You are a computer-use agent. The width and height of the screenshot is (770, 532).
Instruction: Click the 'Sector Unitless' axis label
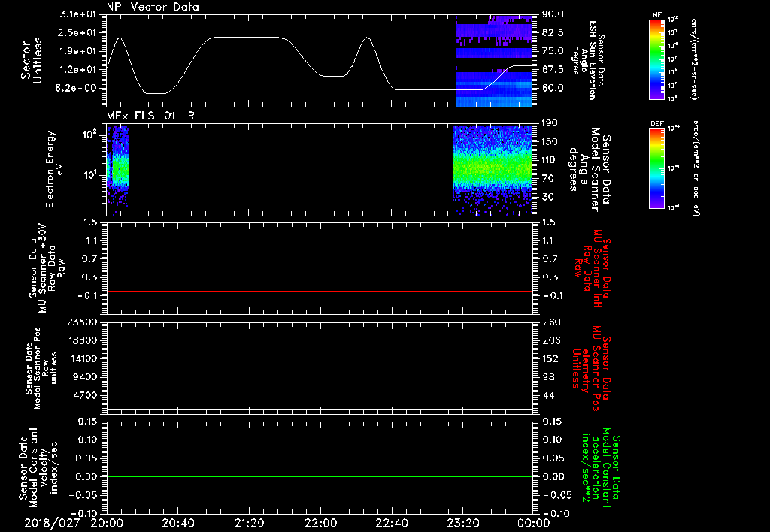(32, 60)
